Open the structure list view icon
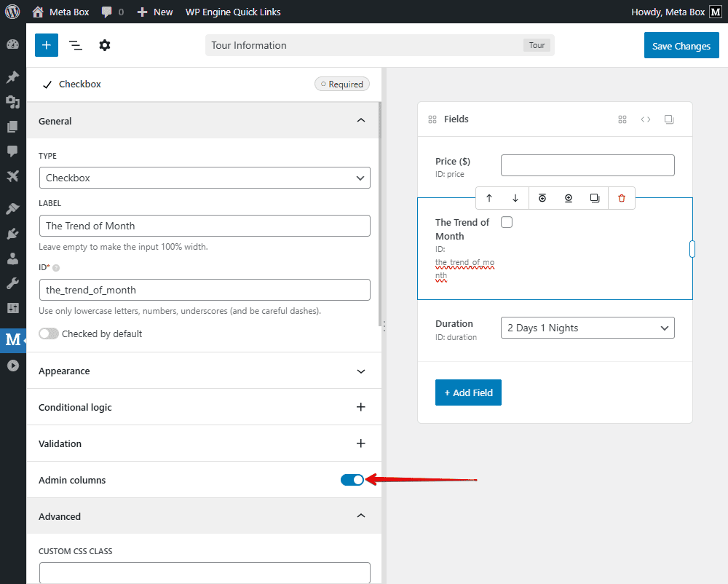The image size is (728, 584). pos(75,45)
